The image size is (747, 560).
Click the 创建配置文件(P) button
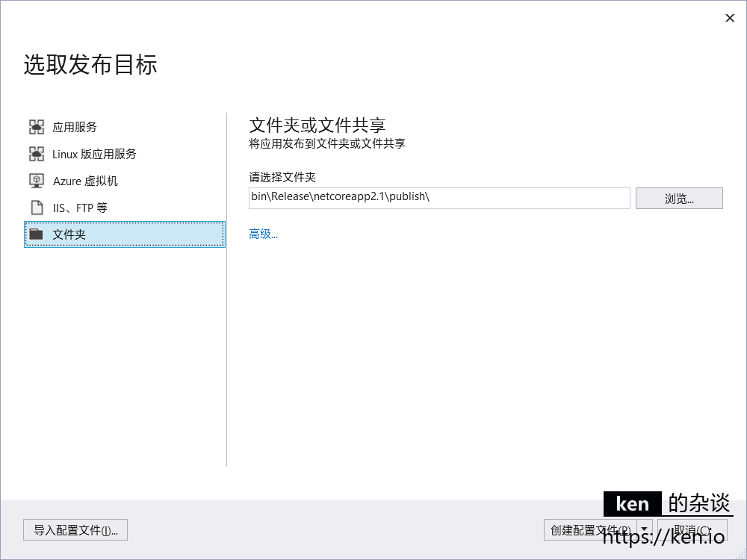tap(590, 530)
